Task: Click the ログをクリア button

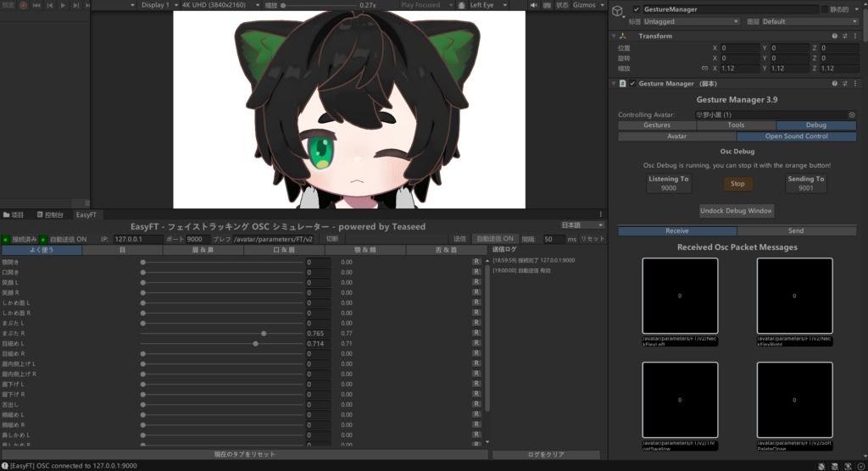Action: pos(546,454)
